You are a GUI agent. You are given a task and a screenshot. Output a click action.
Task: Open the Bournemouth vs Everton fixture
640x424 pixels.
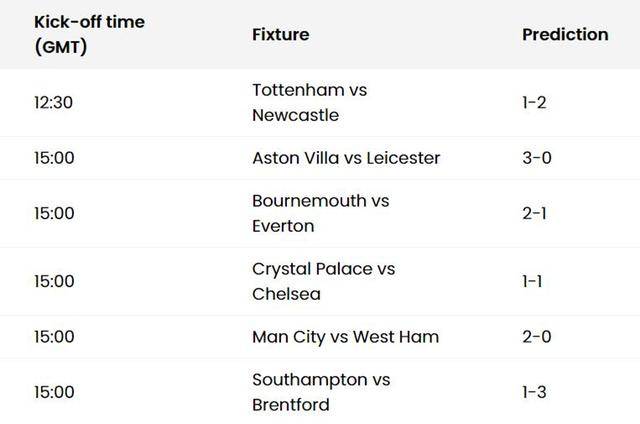[x=320, y=213]
